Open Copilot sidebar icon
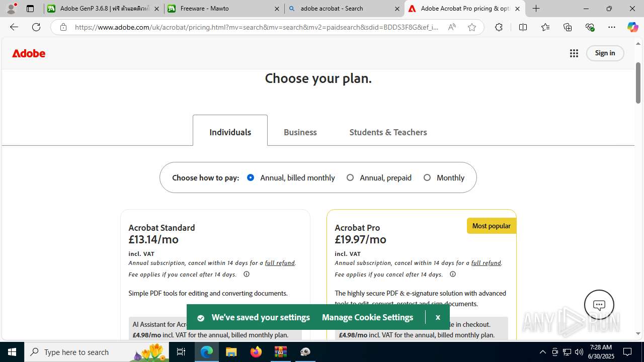 click(x=632, y=27)
